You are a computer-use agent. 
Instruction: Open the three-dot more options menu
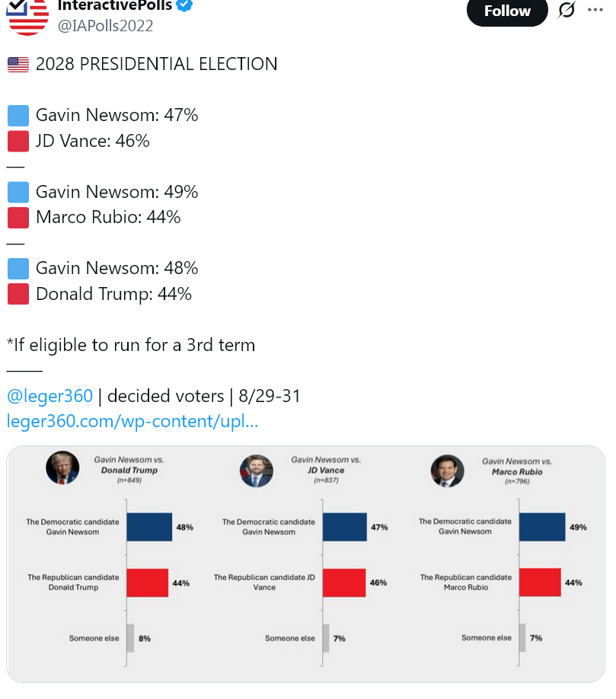[595, 11]
